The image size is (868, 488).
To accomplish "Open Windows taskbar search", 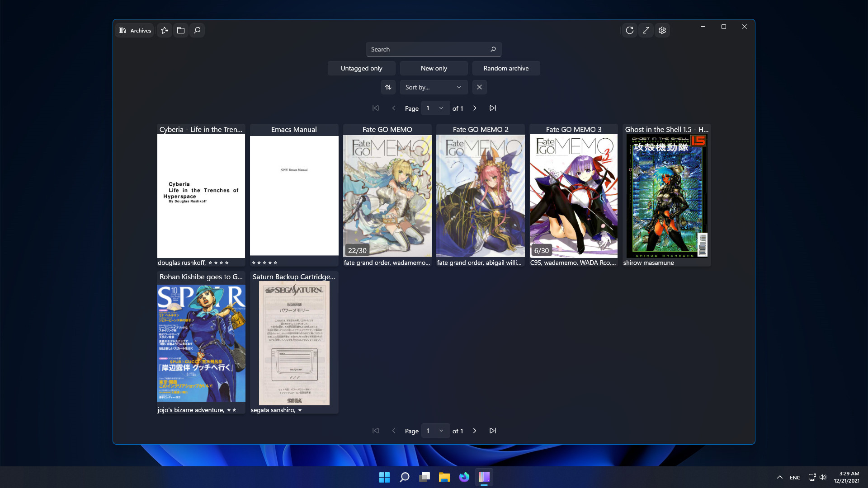I will pyautogui.click(x=405, y=477).
